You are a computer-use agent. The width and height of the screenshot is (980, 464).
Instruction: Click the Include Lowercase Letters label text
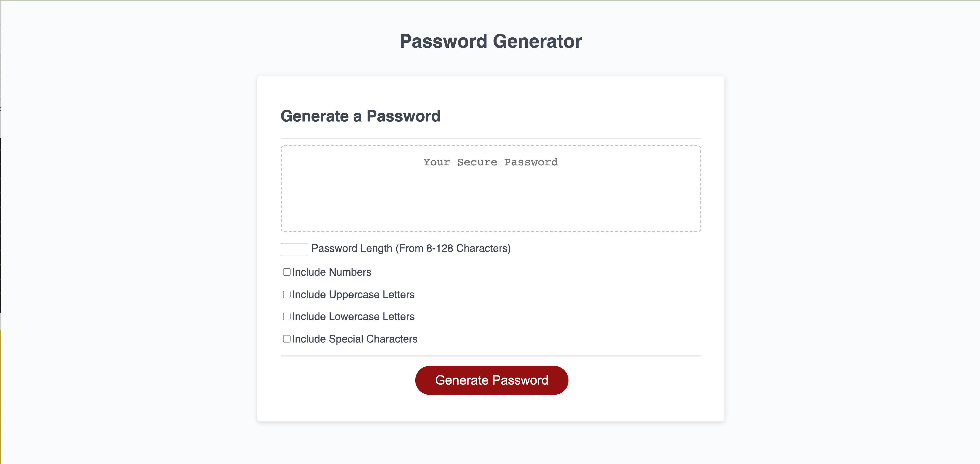[x=353, y=317]
